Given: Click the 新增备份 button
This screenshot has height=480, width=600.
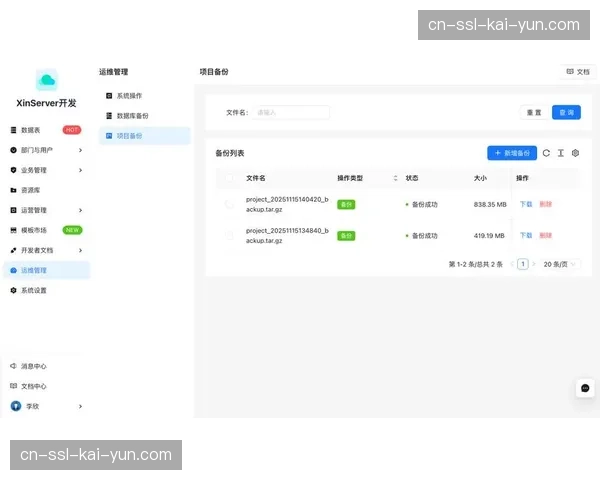Looking at the screenshot, I should pos(512,153).
